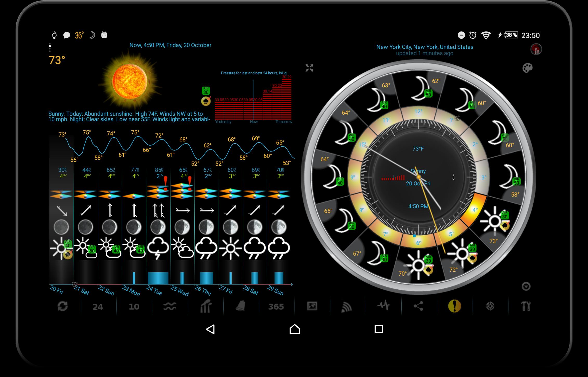Tap the red pressure bars inside clock
The image size is (588, 377).
393,178
